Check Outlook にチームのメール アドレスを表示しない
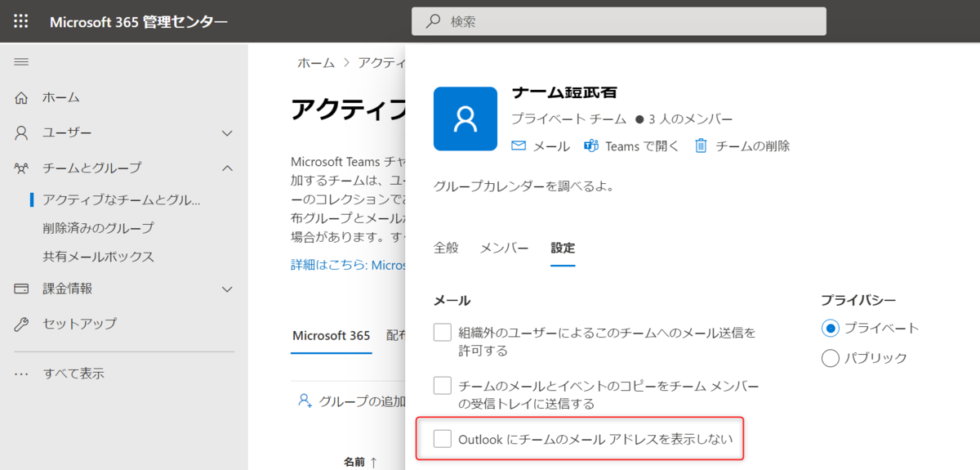This screenshot has width=980, height=470. coord(443,439)
